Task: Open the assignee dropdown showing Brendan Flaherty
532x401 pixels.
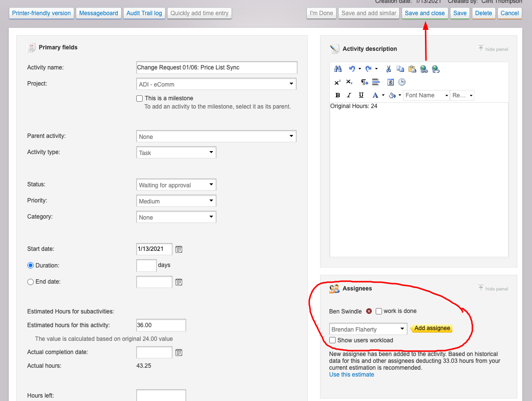Action: [368, 329]
